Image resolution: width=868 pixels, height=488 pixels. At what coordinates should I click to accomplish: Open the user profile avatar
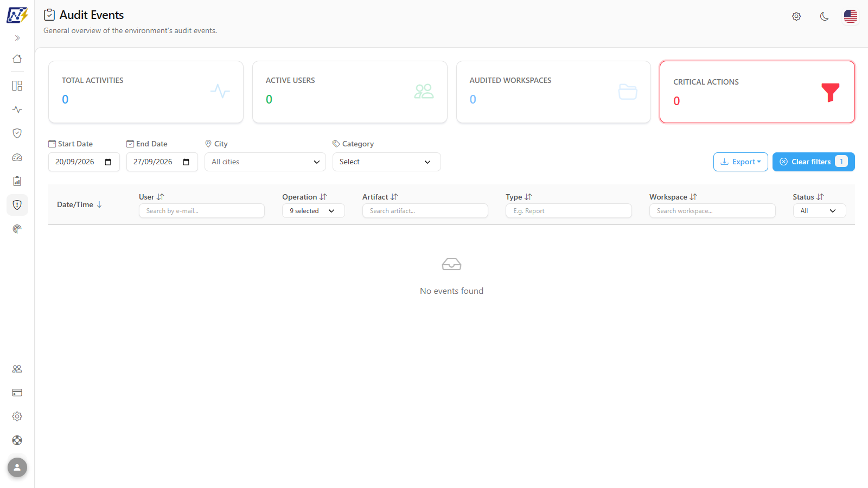pyautogui.click(x=17, y=467)
